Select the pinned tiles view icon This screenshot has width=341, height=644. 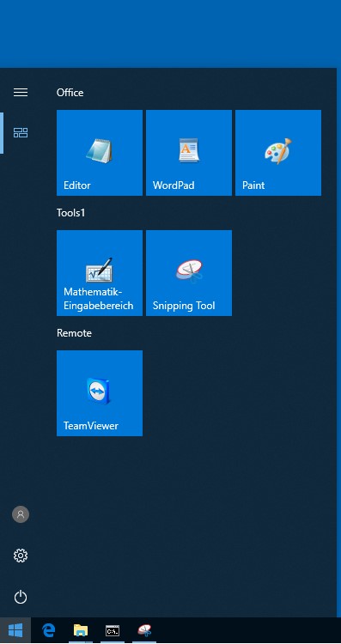21,132
